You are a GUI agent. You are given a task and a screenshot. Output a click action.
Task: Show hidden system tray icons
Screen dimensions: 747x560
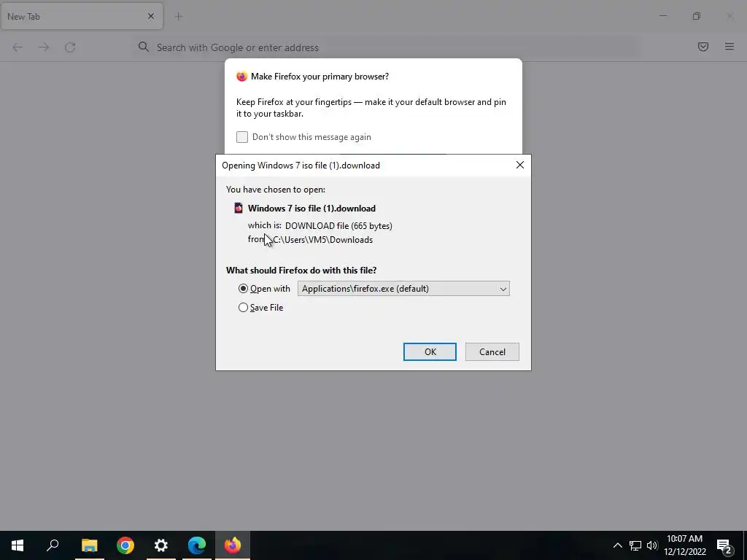tap(617, 545)
